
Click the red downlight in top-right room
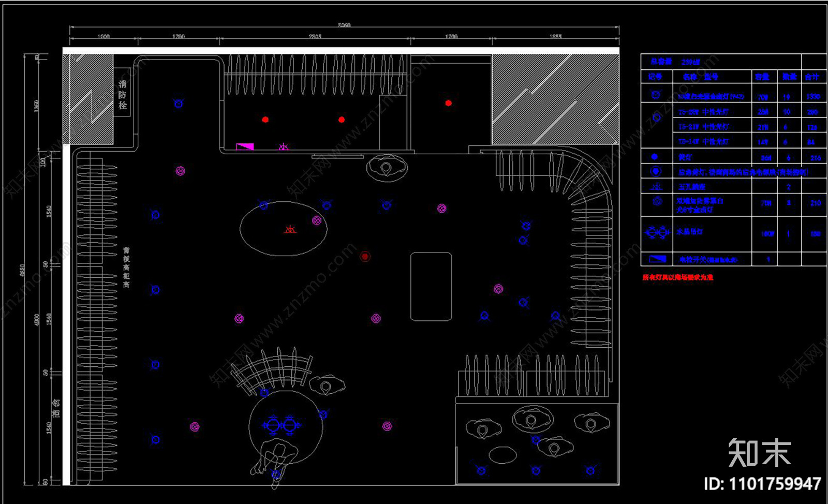tap(448, 103)
